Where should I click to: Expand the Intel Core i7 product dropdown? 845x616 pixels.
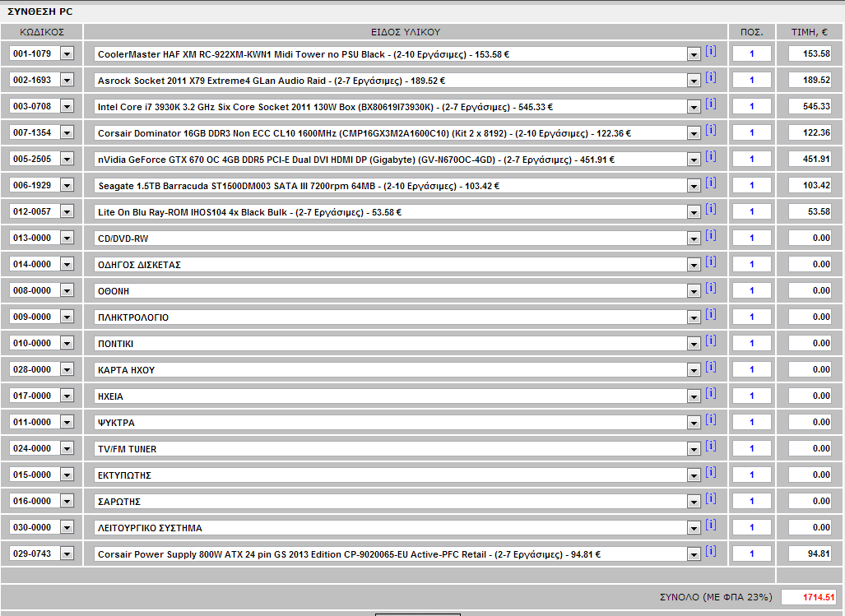point(694,107)
